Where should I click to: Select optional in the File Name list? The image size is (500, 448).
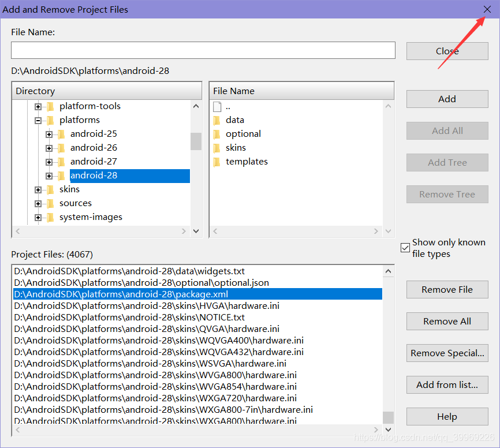pos(243,134)
